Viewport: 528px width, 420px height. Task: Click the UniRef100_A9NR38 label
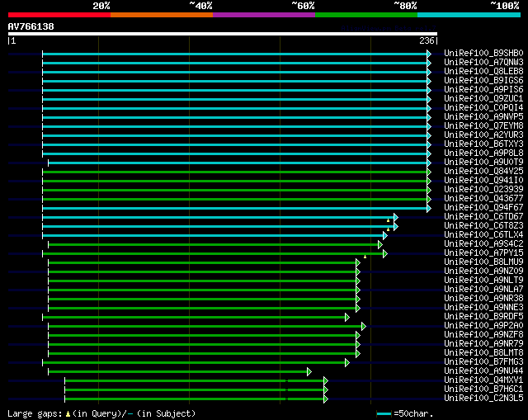(x=483, y=299)
